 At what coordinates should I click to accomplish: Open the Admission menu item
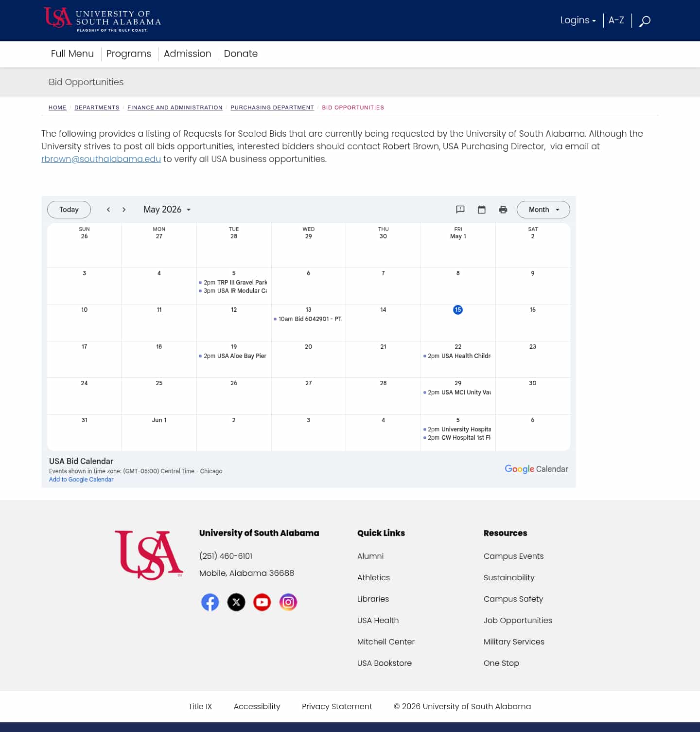(188, 54)
